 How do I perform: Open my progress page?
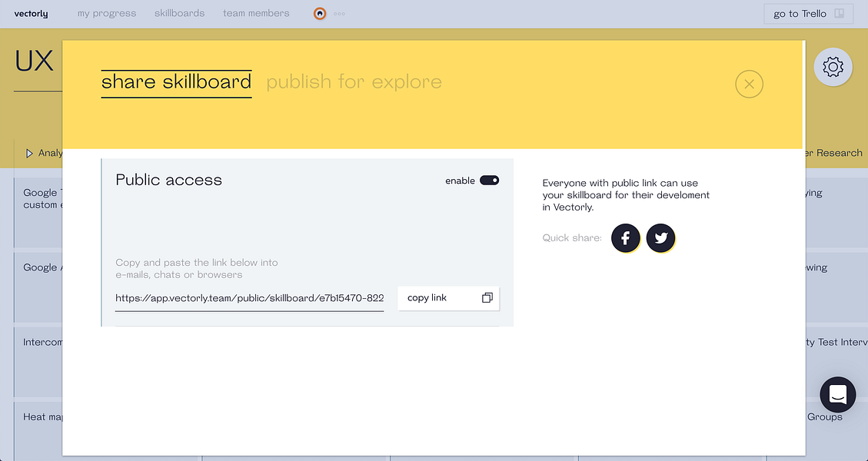[107, 13]
